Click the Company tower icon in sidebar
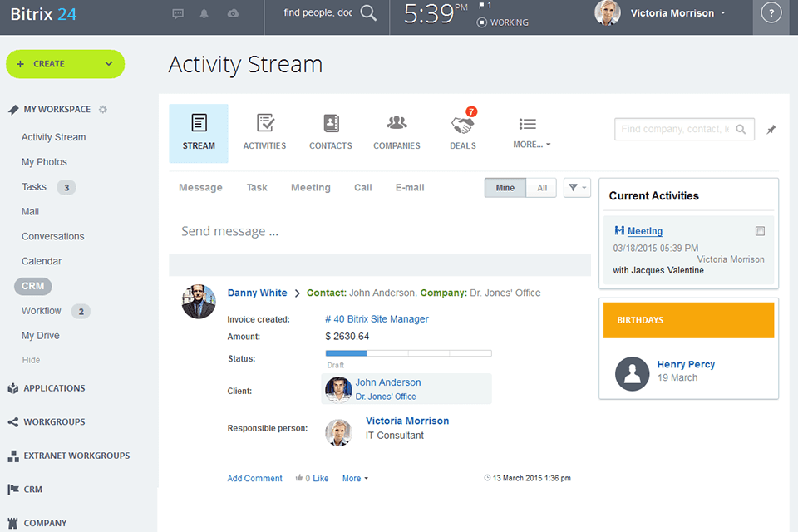Image resolution: width=798 pixels, height=532 pixels. click(x=13, y=523)
